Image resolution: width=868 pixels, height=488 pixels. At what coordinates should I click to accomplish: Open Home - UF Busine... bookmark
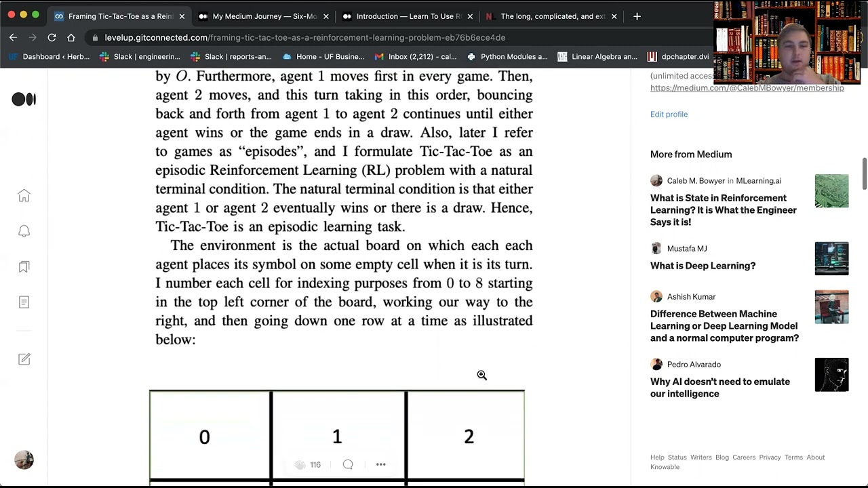(323, 57)
